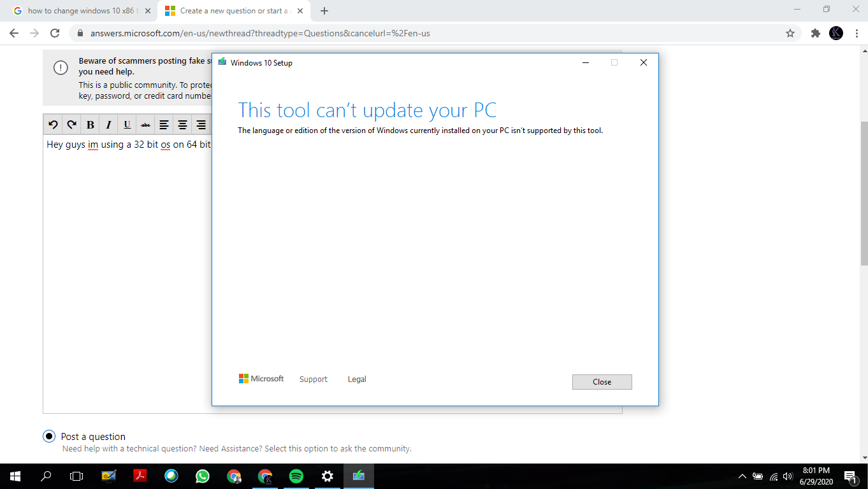This screenshot has width=868, height=489.
Task: Open Wi-Fi network settings in tray
Action: point(773,476)
